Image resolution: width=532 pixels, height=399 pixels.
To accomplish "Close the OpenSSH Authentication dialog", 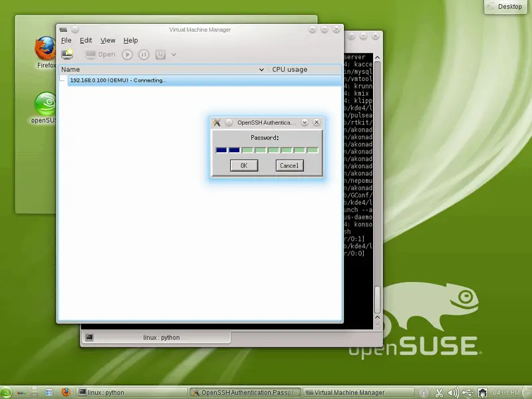I will [317, 122].
